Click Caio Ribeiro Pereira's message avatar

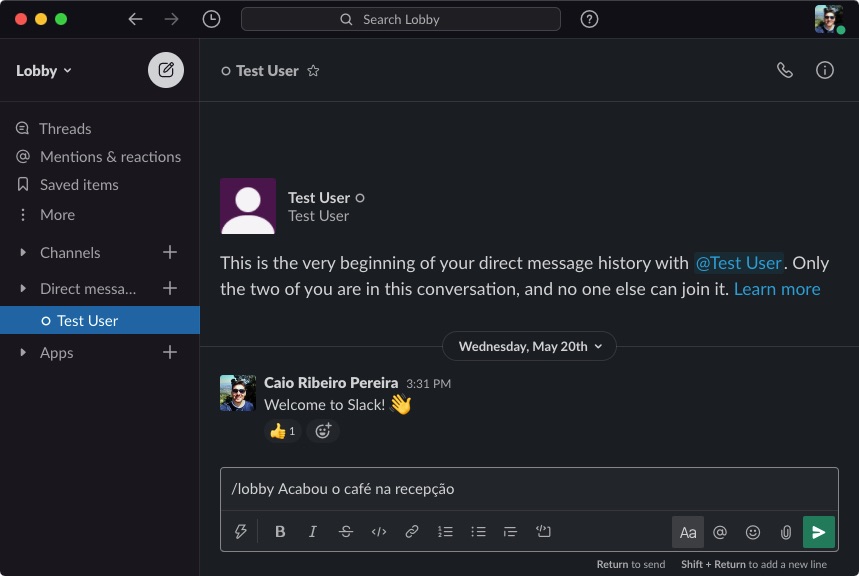(238, 393)
